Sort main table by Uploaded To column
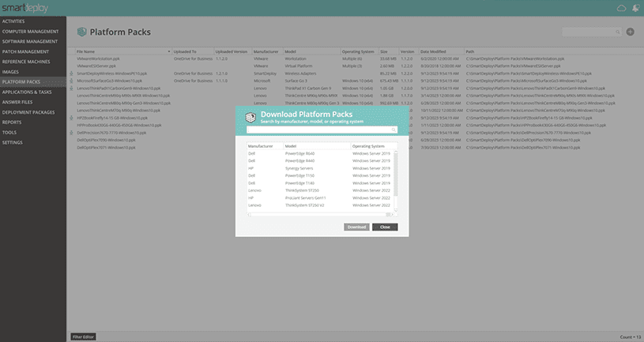This screenshot has height=342, width=644. pos(193,51)
